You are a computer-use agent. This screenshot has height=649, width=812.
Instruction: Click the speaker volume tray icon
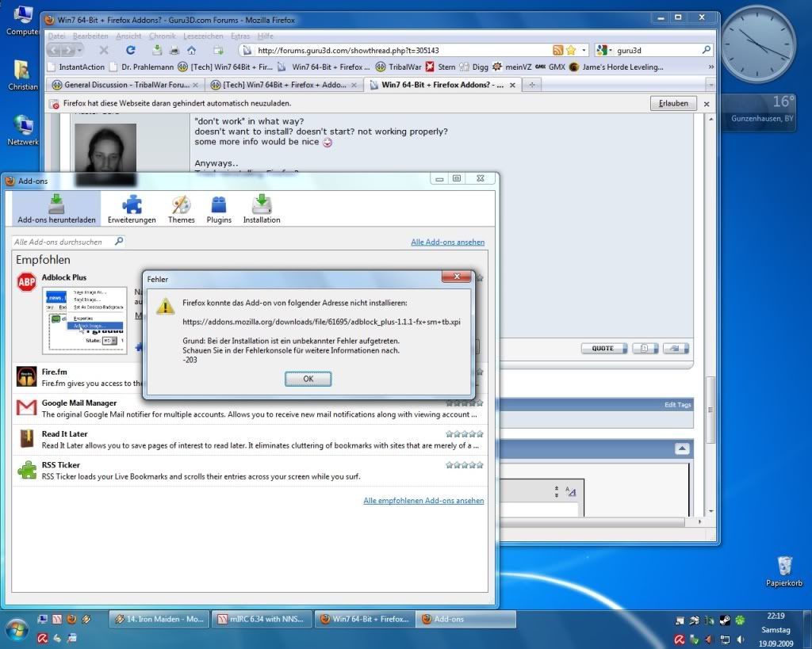click(x=741, y=639)
